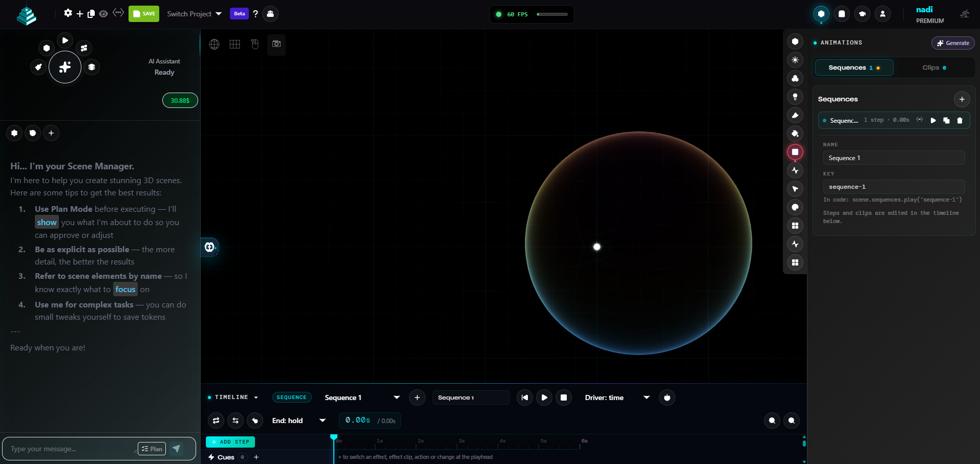Click the Sequence 1 rename field in the timeline

471,397
